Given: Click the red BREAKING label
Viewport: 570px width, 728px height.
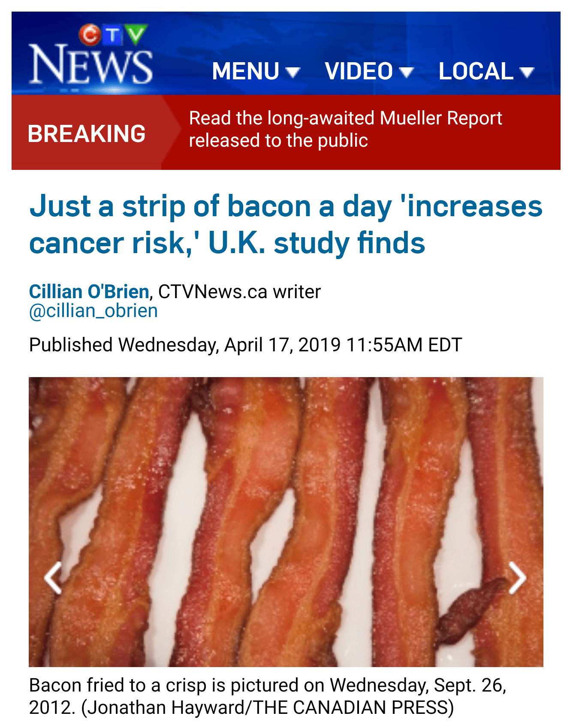Looking at the screenshot, I should pyautogui.click(x=87, y=133).
